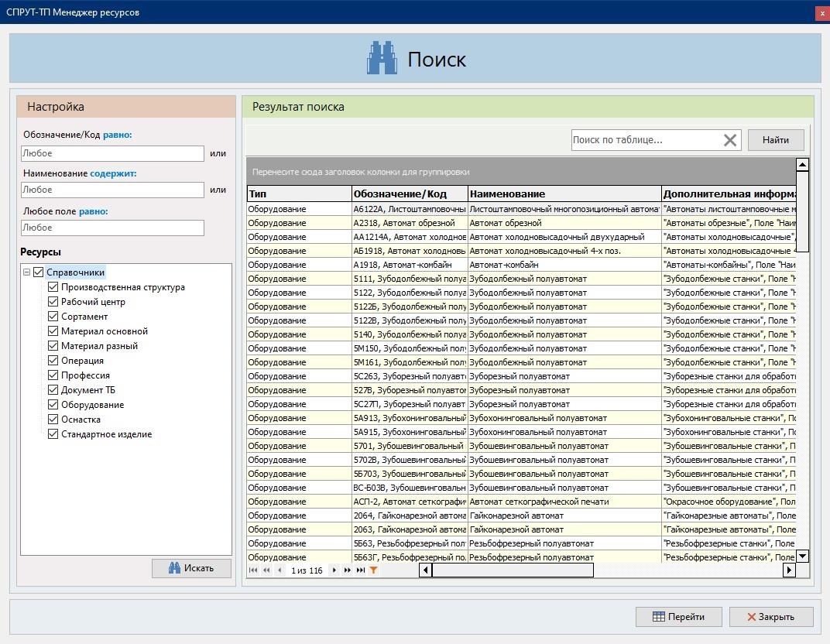Image resolution: width=830 pixels, height=644 pixels.
Task: Go to the previous record in pager
Action: pos(280,570)
